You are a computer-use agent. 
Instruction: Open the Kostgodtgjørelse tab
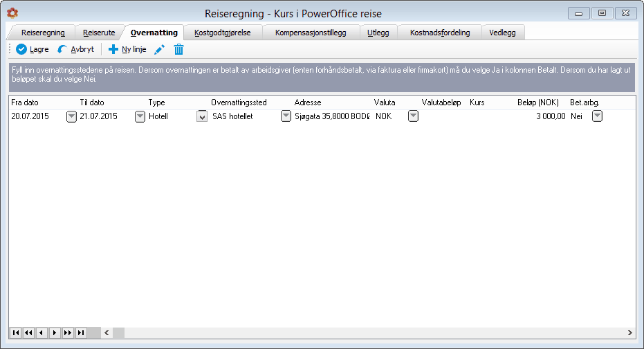coord(223,33)
